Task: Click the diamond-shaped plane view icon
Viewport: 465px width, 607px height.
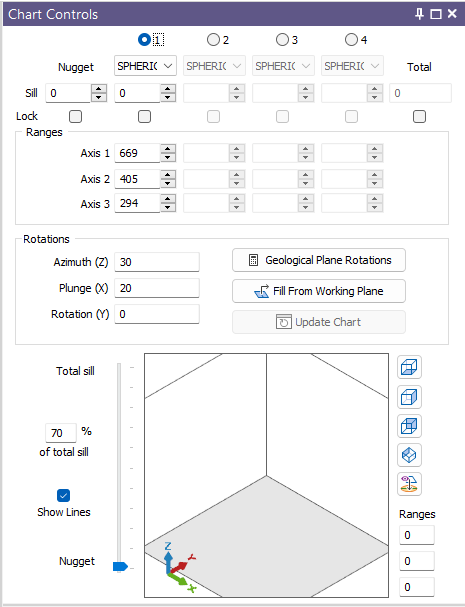Action: (409, 455)
